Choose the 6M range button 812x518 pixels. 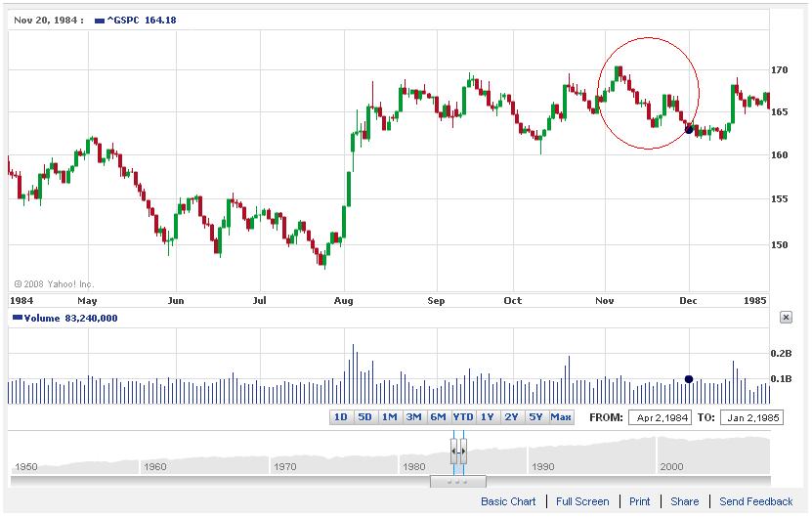coord(439,417)
